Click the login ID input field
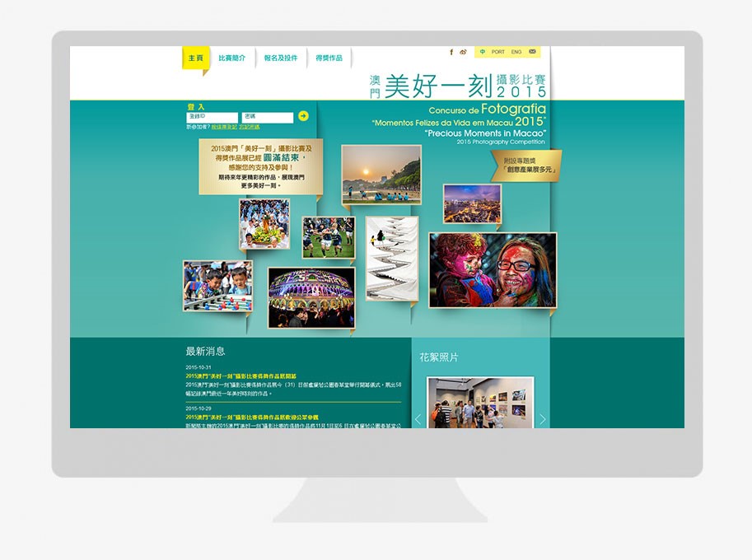The image size is (752, 560). [x=212, y=118]
